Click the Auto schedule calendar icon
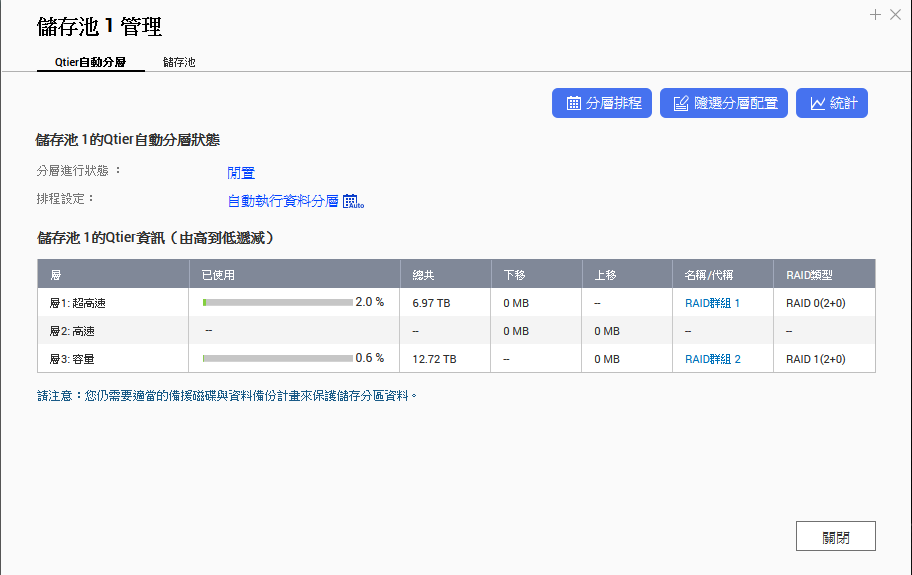Image resolution: width=912 pixels, height=575 pixels. tap(353, 201)
